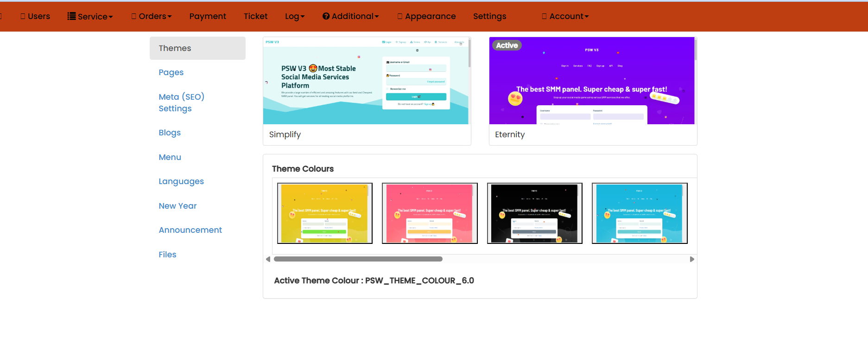Choose the pink theme colour
Screen dimensions: 868x351
[430, 213]
